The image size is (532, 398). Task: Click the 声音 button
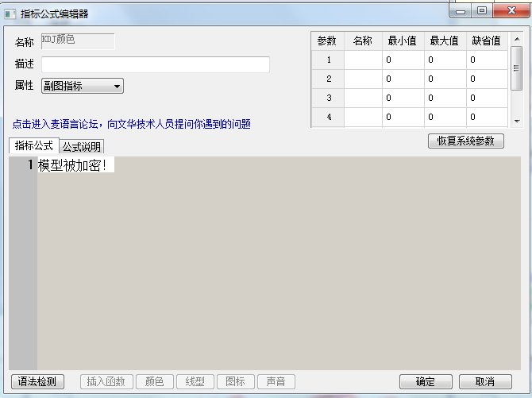(x=276, y=381)
